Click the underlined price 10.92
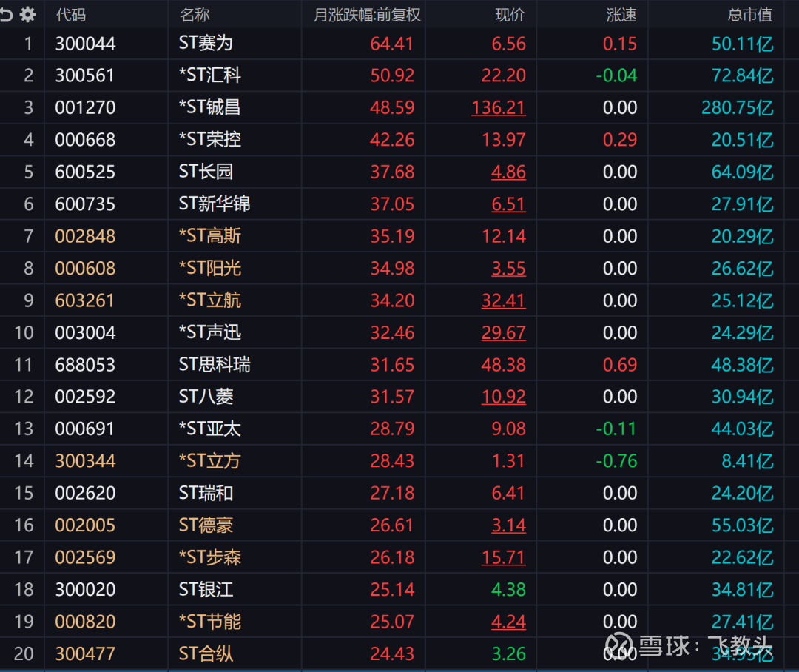 (x=503, y=397)
